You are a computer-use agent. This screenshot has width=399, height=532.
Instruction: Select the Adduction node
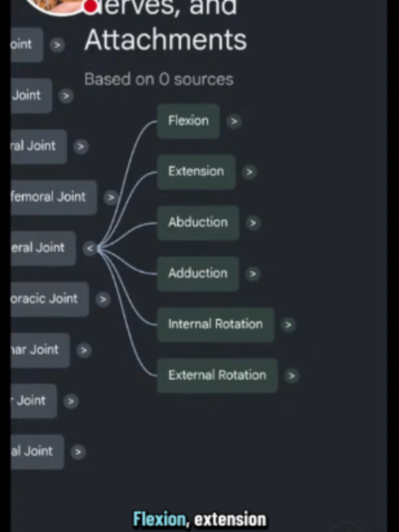coord(198,274)
